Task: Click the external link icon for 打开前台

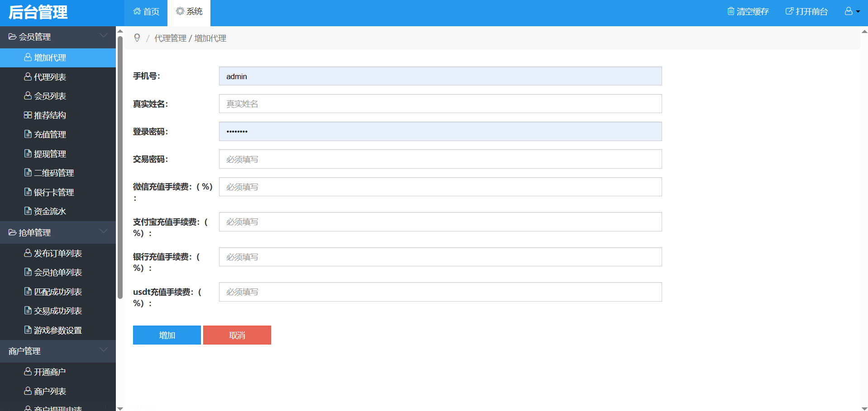Action: click(789, 11)
